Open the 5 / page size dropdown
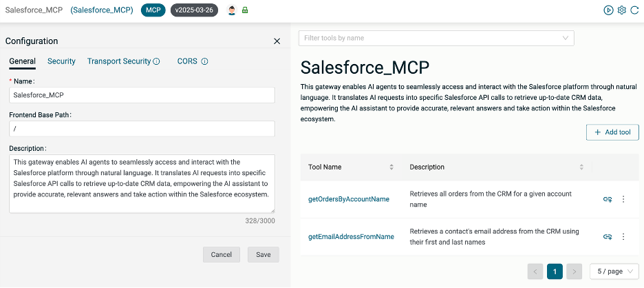This screenshot has height=288, width=644. (x=614, y=271)
